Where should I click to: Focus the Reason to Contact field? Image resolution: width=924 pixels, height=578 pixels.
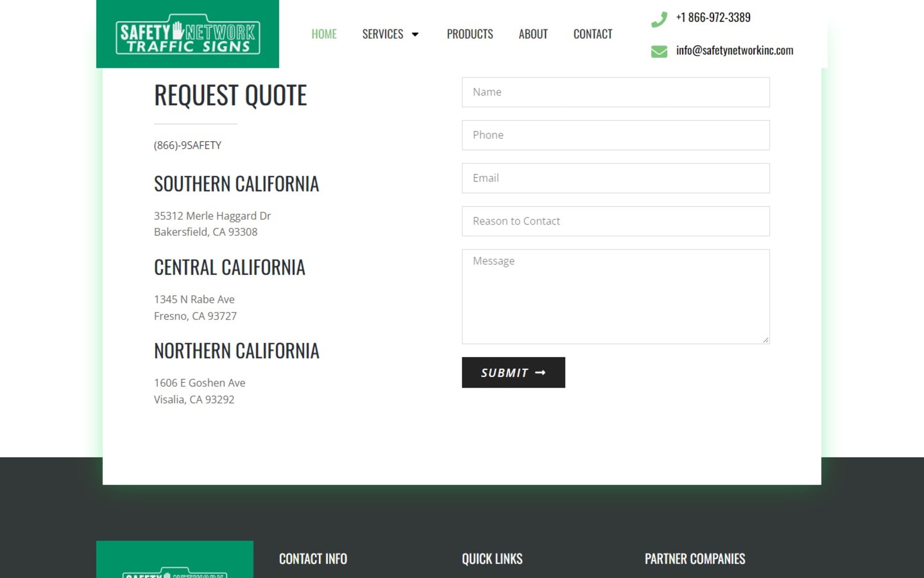click(x=616, y=221)
